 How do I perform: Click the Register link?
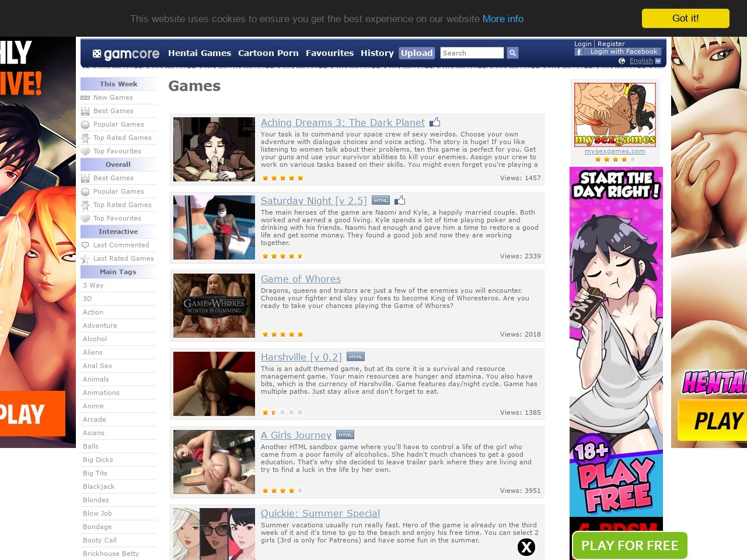point(611,44)
